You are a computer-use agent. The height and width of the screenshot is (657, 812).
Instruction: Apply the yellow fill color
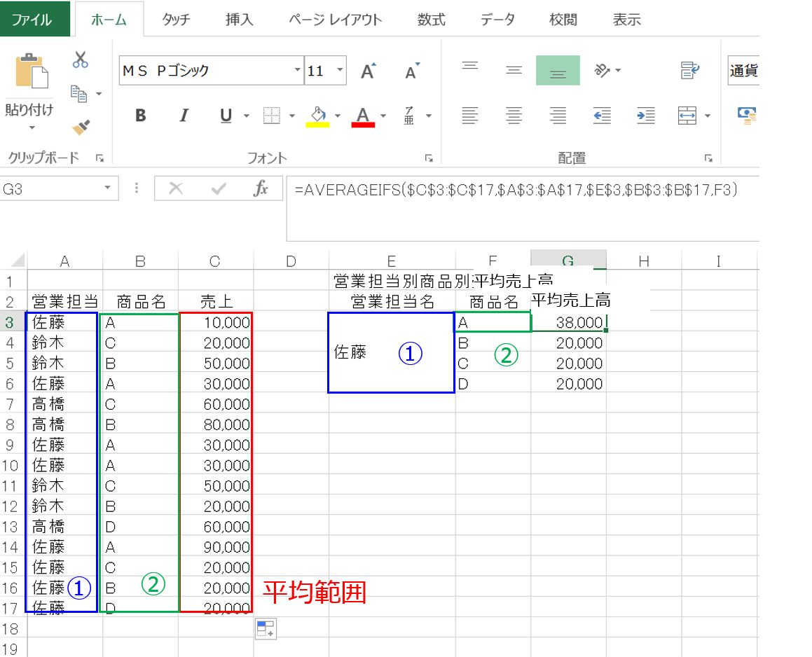(317, 116)
